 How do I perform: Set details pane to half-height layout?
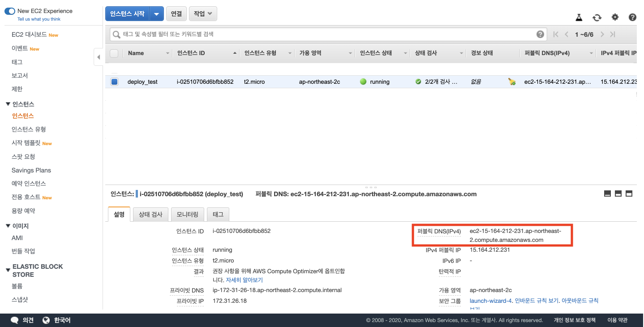click(618, 194)
